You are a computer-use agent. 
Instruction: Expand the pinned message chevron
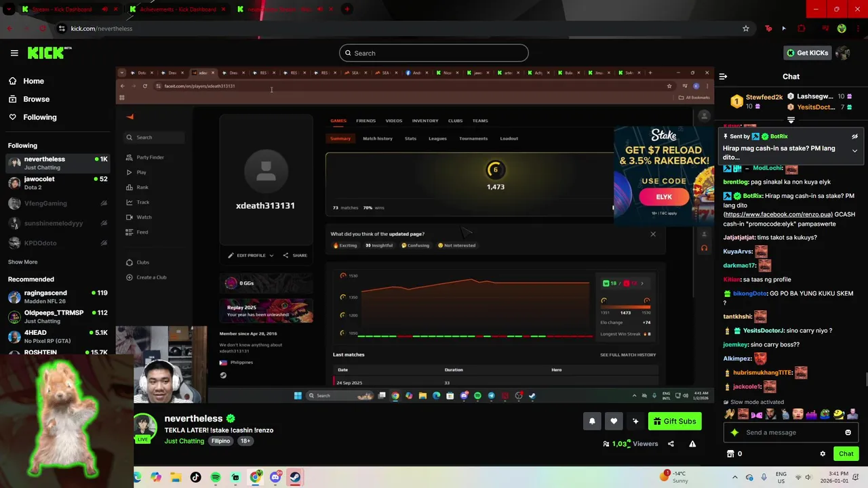click(x=854, y=150)
